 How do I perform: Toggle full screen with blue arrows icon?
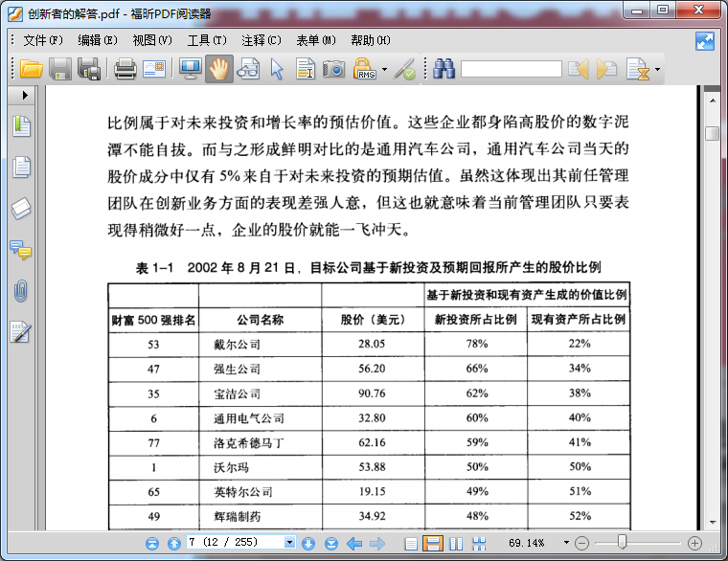[705, 41]
